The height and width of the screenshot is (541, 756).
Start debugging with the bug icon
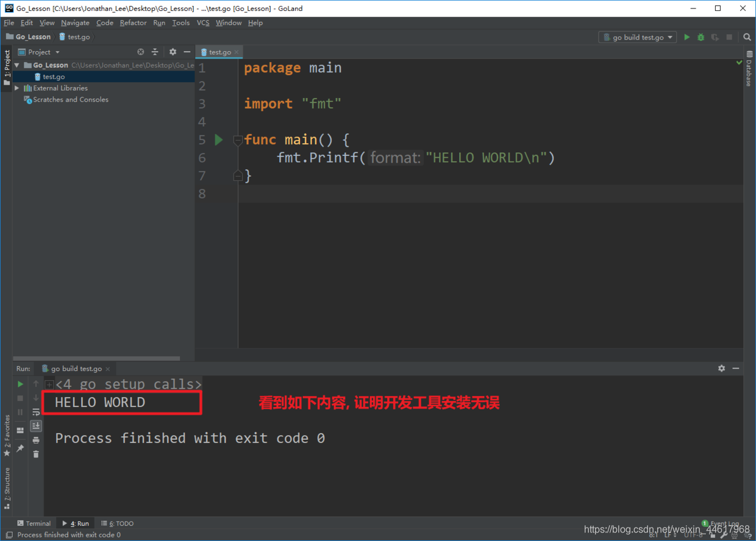[x=701, y=37]
